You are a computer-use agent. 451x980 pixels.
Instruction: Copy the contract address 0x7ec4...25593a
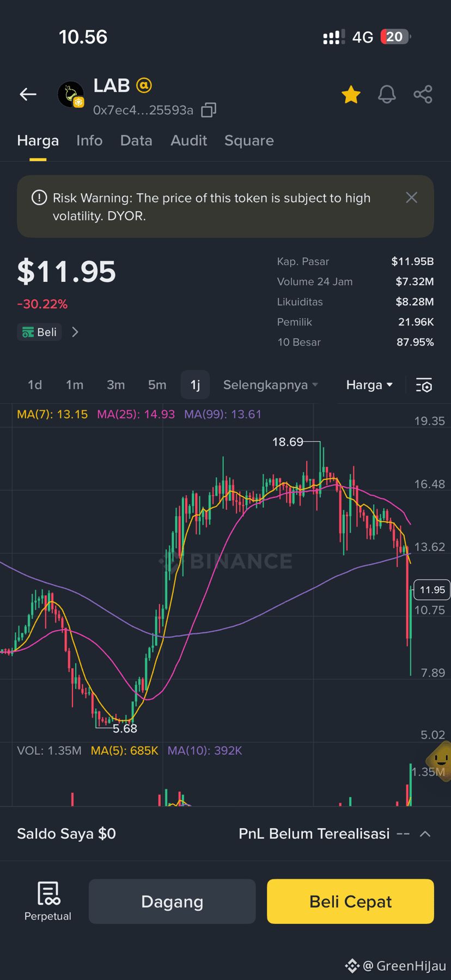pyautogui.click(x=209, y=110)
